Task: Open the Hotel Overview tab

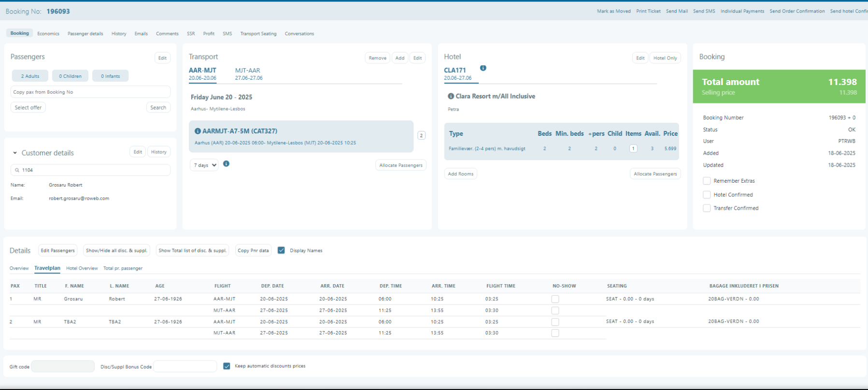Action: (x=82, y=268)
